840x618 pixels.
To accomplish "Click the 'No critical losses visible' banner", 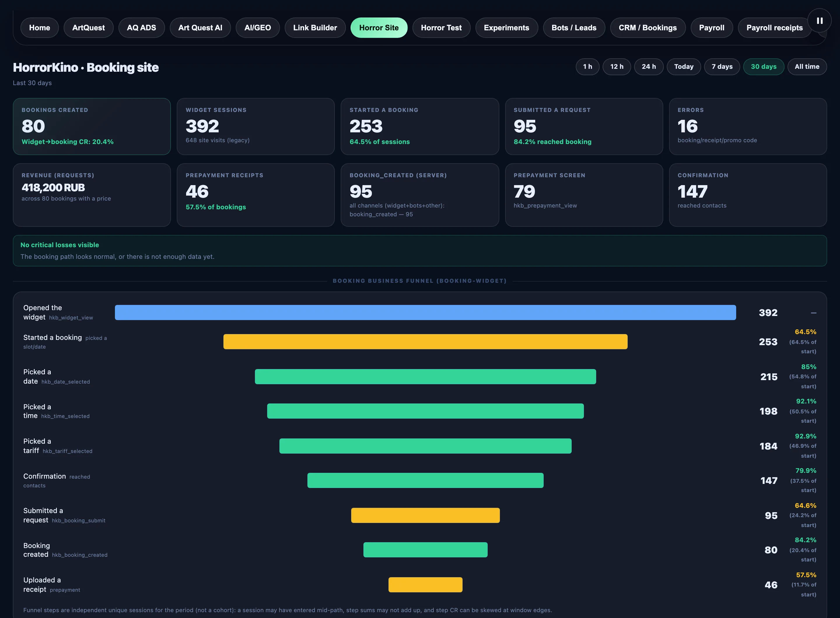I will [420, 251].
